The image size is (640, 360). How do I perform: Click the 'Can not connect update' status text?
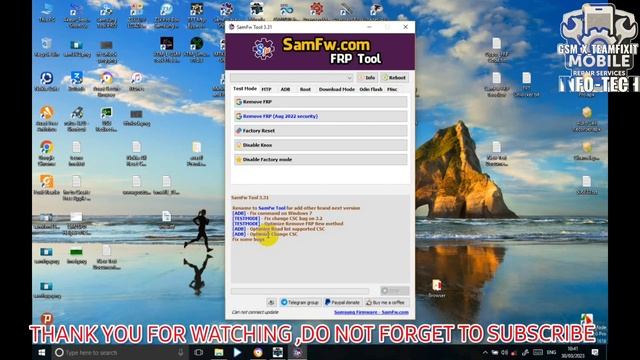pos(255,312)
